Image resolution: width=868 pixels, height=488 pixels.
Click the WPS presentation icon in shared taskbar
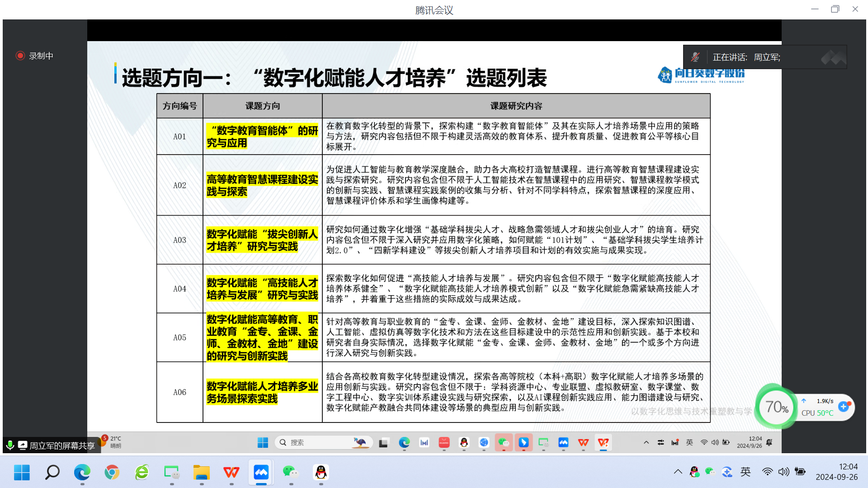point(603,442)
